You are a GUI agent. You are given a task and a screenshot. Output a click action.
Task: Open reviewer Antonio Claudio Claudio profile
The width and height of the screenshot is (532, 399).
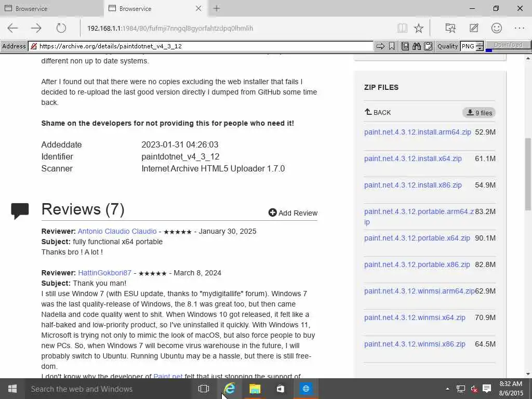(x=117, y=231)
